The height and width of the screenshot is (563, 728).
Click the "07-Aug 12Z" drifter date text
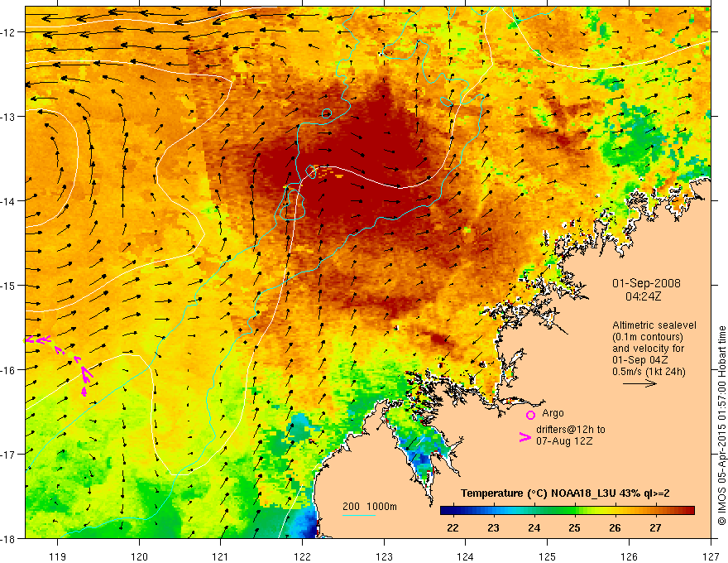[564, 441]
